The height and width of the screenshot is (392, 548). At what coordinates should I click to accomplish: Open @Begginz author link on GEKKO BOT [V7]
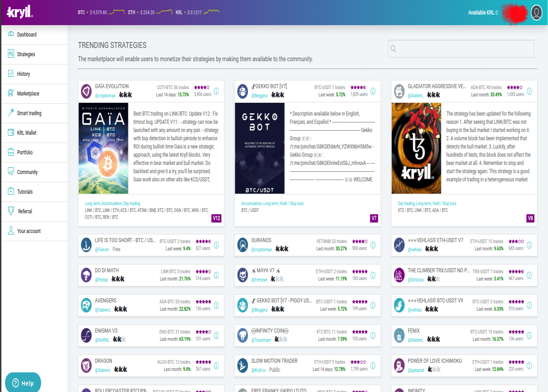(x=259, y=95)
